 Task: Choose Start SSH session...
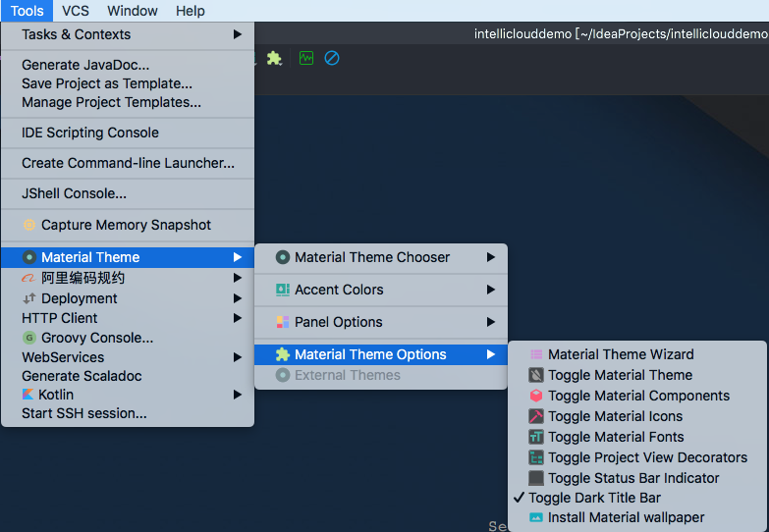tap(128, 413)
